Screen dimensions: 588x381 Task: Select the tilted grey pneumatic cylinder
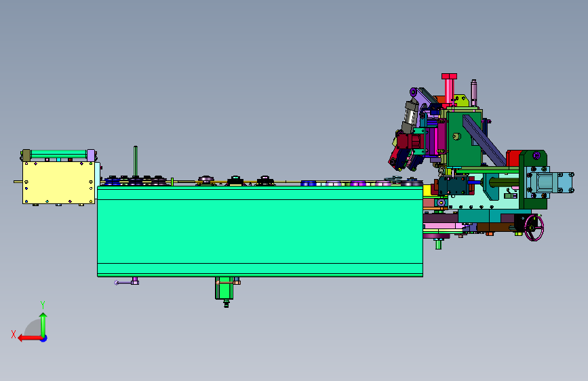[410, 115]
